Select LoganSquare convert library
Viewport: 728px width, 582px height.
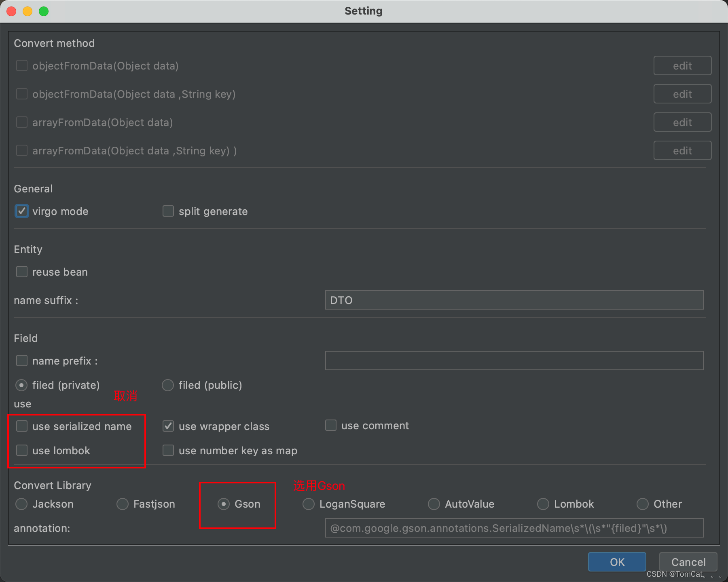(308, 504)
